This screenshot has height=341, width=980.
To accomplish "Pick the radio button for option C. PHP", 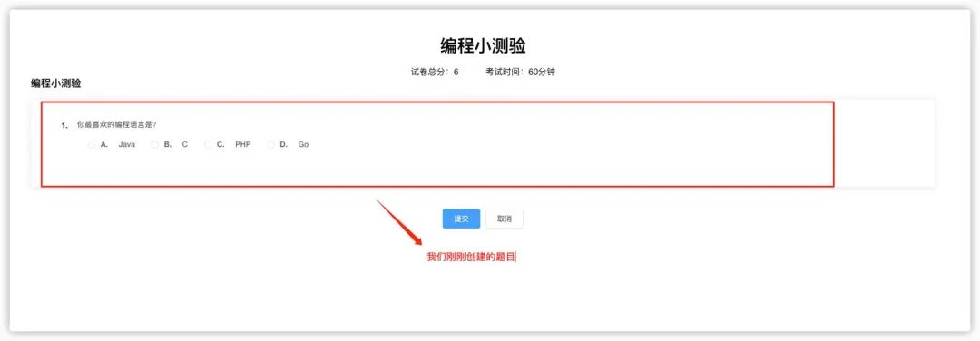I will pyautogui.click(x=208, y=145).
